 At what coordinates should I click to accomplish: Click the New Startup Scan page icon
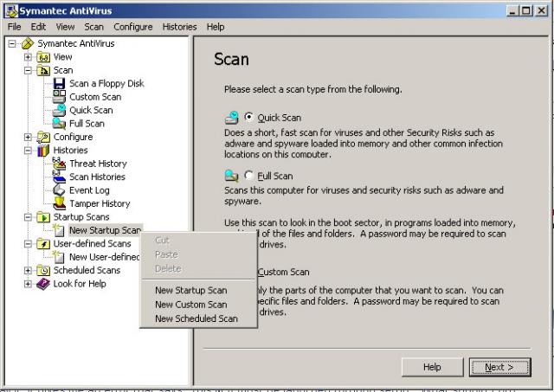pyautogui.click(x=58, y=230)
